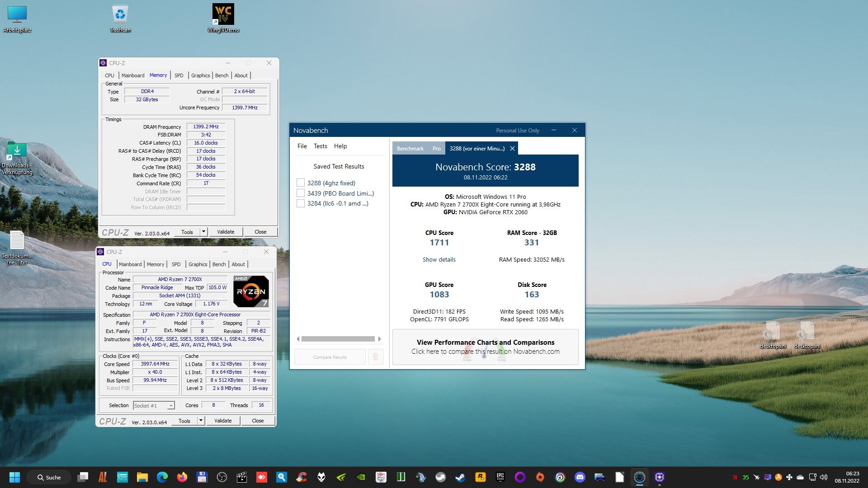Image resolution: width=868 pixels, height=488 pixels.
Task: Switch to the Benchmark tab in Novabench
Action: 410,148
